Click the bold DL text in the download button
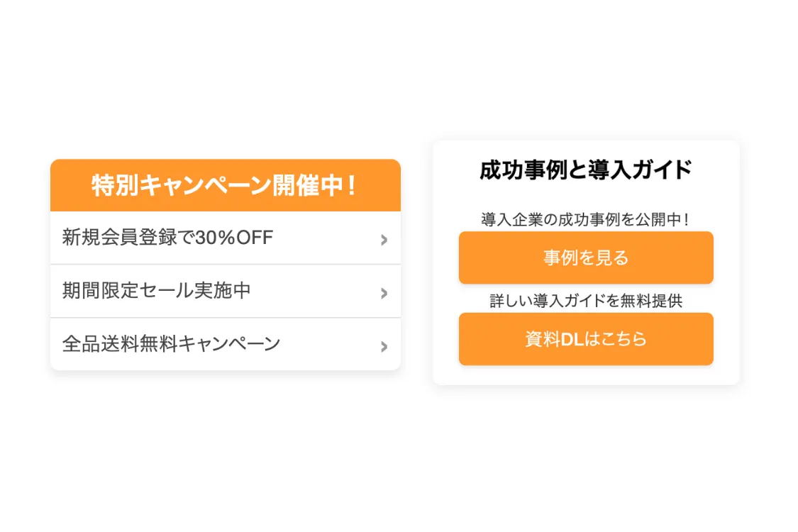Image resolution: width=798 pixels, height=532 pixels. tap(572, 340)
